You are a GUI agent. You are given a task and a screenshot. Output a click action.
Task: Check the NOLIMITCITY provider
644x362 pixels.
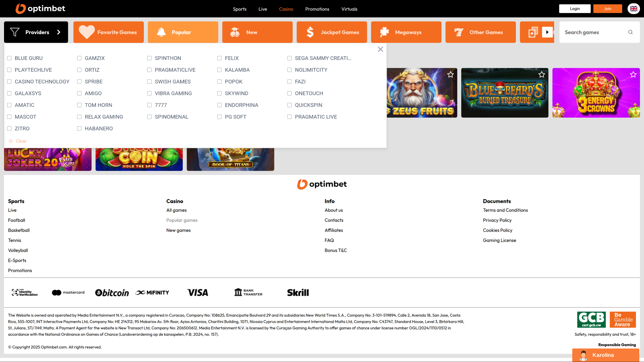click(x=290, y=70)
